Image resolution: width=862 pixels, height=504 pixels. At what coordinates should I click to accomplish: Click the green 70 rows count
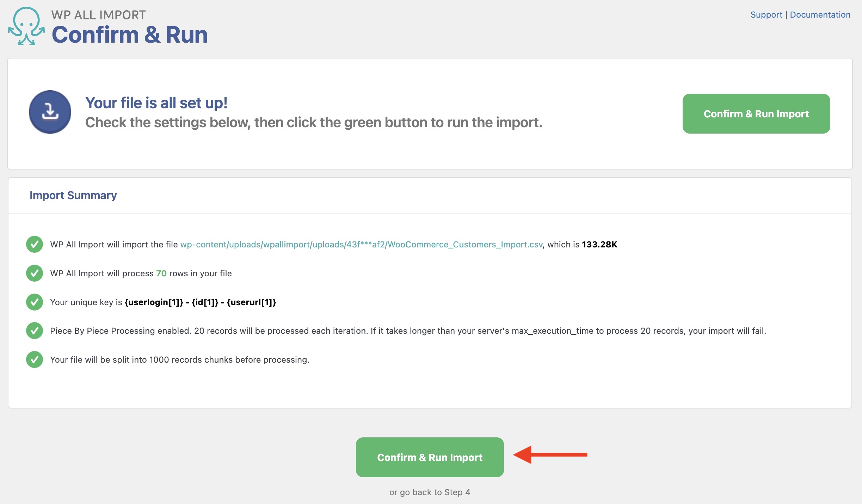161,273
